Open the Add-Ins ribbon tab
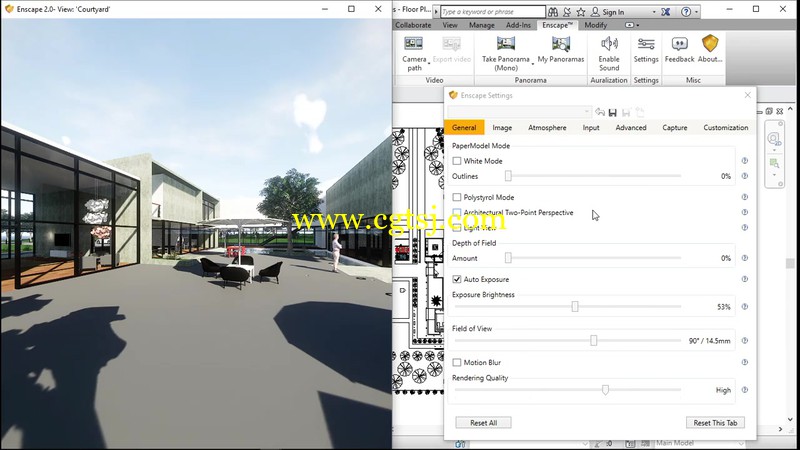Screen dimensions: 800x450 pyautogui.click(x=518, y=25)
